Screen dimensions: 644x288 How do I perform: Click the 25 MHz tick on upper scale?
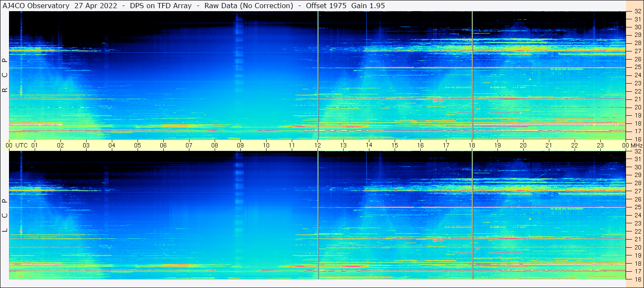pyautogui.click(x=637, y=67)
